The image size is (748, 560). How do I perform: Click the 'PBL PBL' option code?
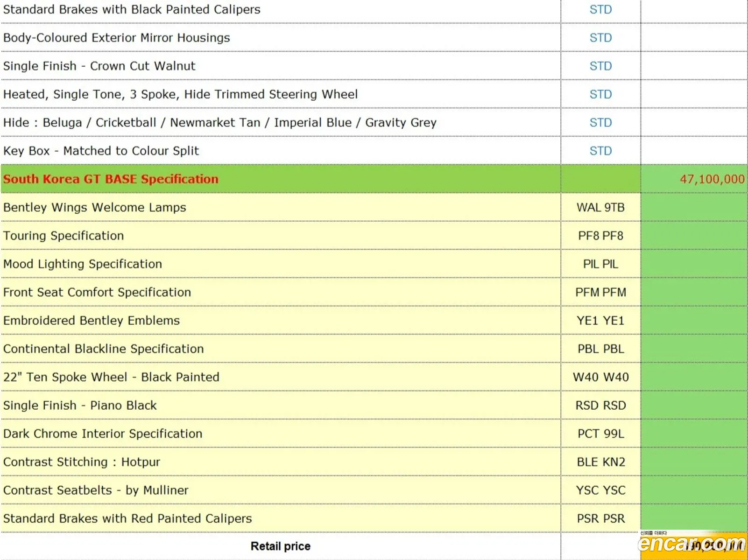click(x=600, y=349)
